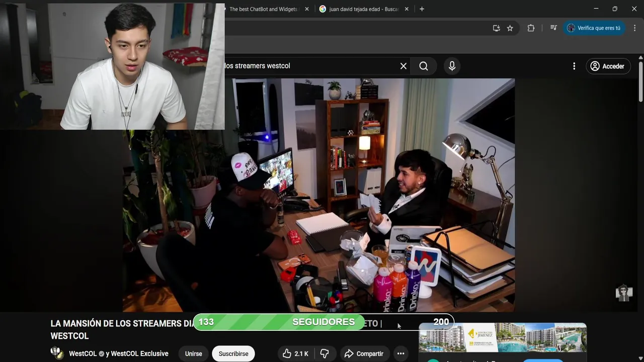Click the install/cast screen icon in address bar
The image size is (644, 362).
497,28
